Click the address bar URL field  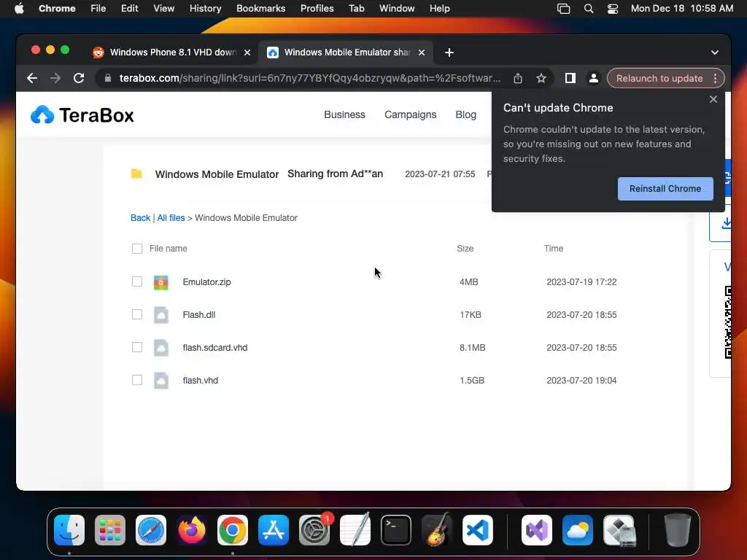[309, 78]
